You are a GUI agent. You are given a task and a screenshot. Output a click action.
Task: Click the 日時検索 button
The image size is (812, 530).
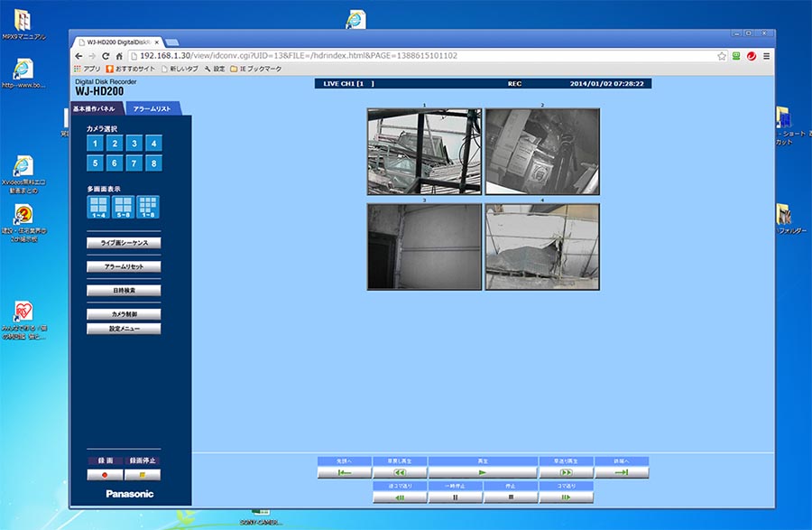(124, 291)
